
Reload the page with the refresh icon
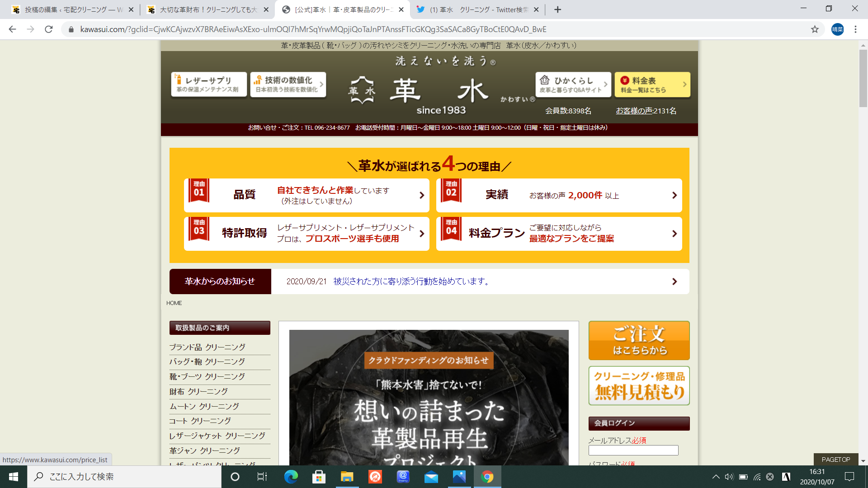49,29
